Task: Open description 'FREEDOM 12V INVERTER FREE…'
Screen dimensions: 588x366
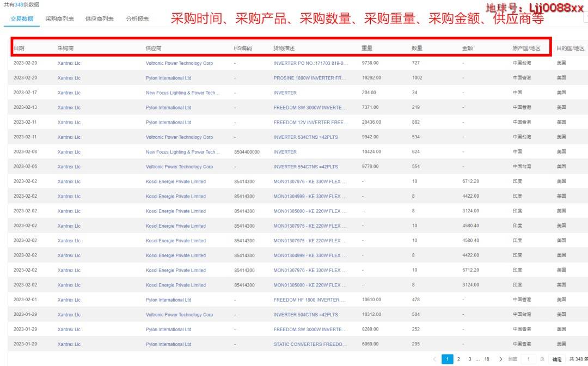Action: pos(310,122)
